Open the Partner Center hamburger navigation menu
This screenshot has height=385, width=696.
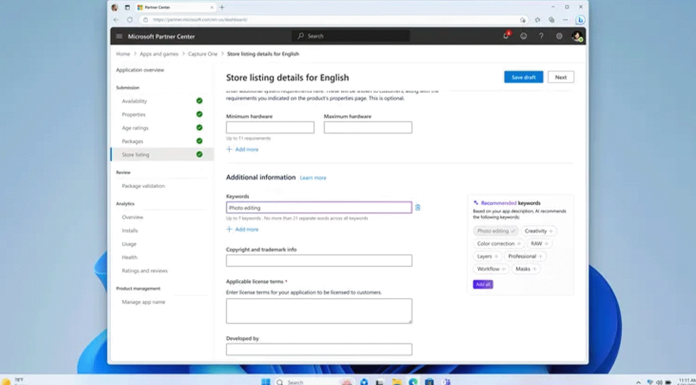coord(119,36)
